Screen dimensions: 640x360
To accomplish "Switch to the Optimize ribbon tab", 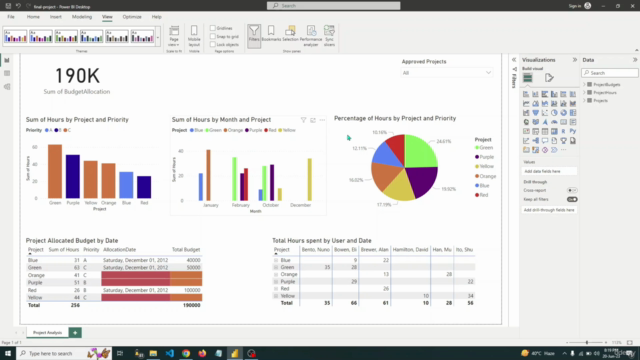I will point(132,17).
